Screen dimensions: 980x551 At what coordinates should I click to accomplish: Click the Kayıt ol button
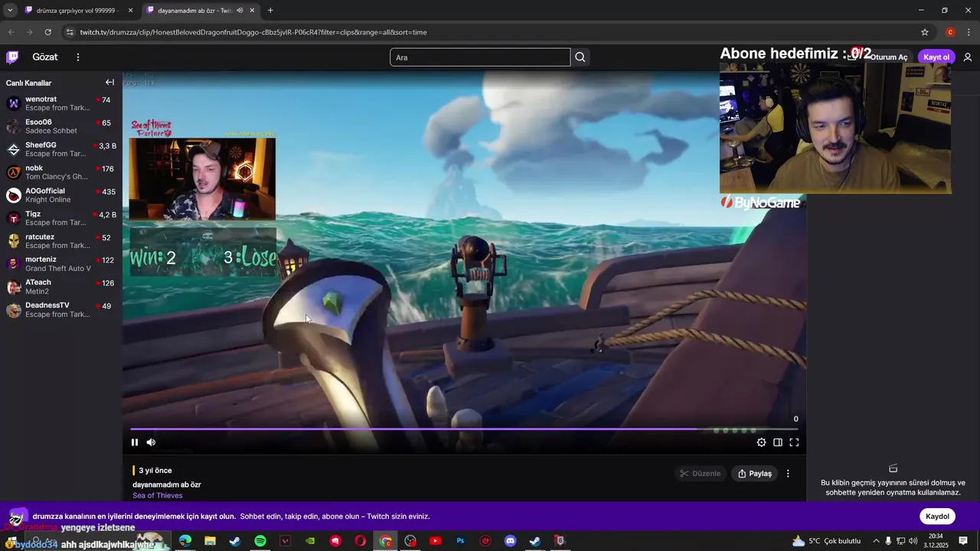[x=936, y=57]
